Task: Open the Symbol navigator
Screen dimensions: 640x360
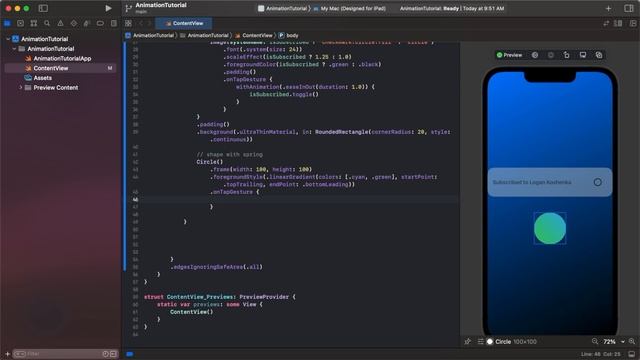Action: tap(34, 23)
